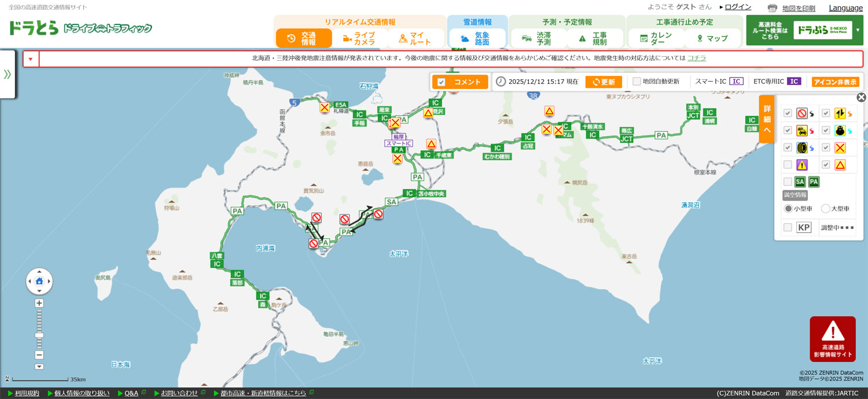Click the zoom level slider handle
Viewport: 868px width, 399px height.
[39, 335]
